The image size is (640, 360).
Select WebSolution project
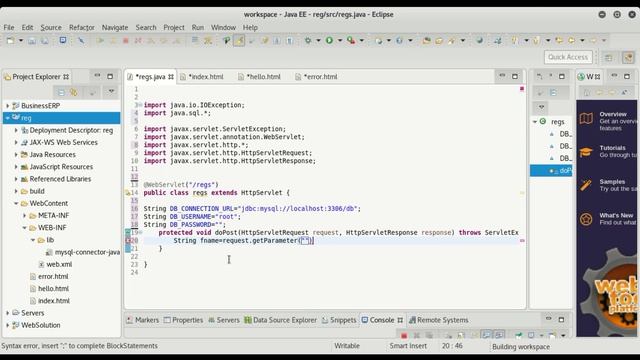tap(36, 325)
